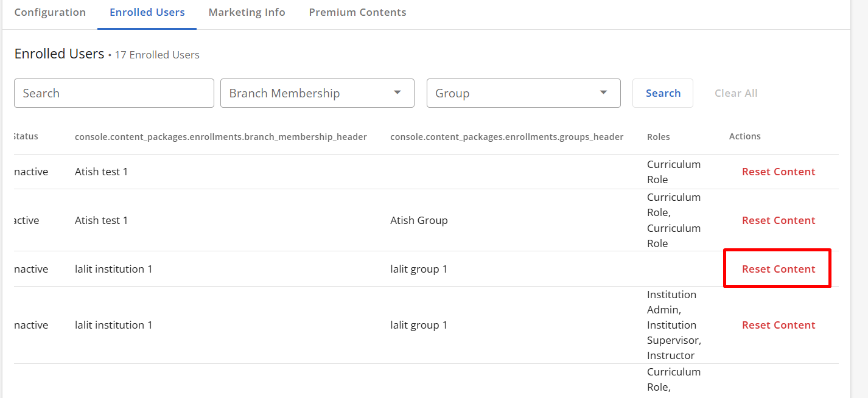The image size is (868, 398).
Task: Click the branch_membership_header column header
Action: 220,137
